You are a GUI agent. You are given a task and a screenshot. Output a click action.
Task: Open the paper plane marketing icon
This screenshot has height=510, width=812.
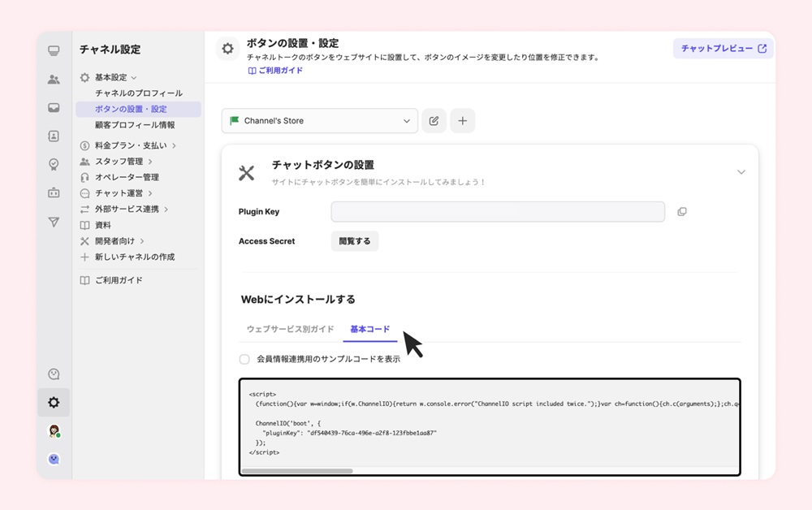[54, 223]
